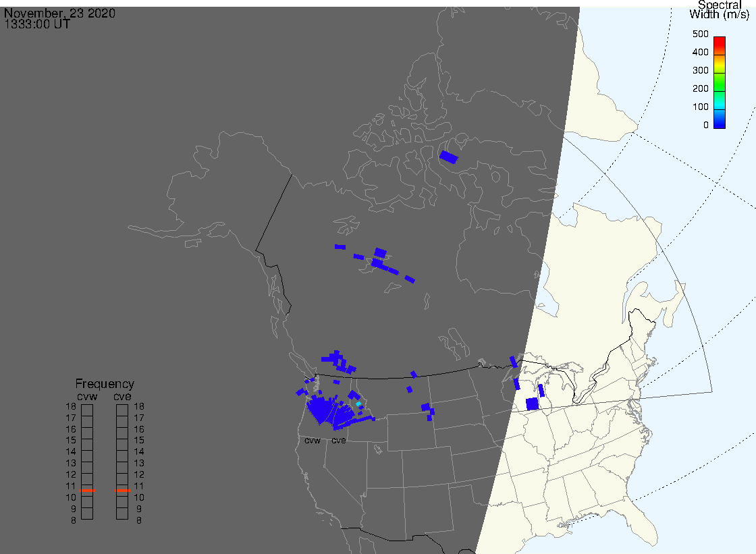Click the 'cvw' frequency column header
Viewport: 756px width, 554px height.
(87, 397)
